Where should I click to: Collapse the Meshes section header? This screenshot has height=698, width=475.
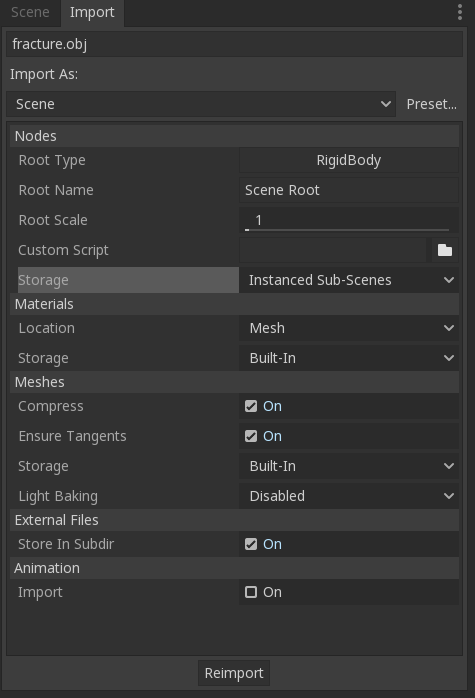pos(235,382)
